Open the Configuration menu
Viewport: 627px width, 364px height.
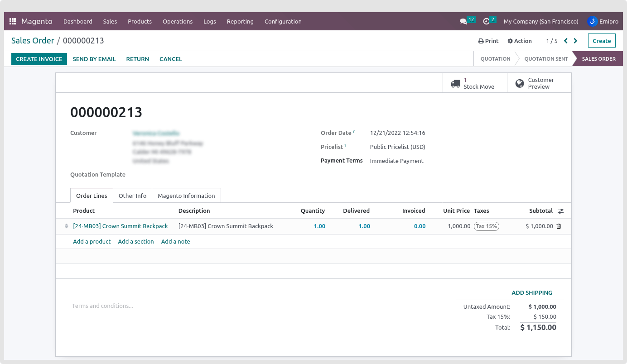[283, 21]
